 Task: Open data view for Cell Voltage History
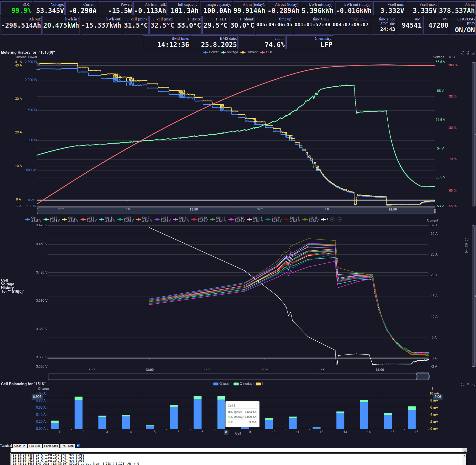[467, 245]
